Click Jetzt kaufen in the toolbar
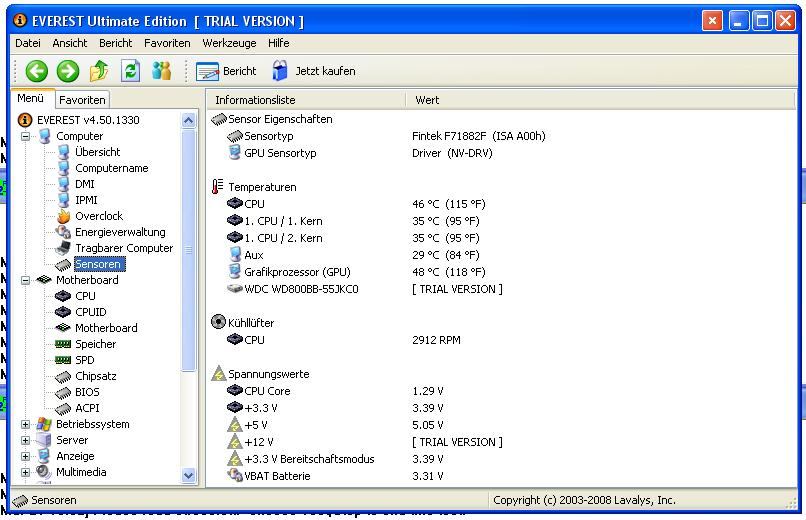806x520 pixels. [314, 71]
